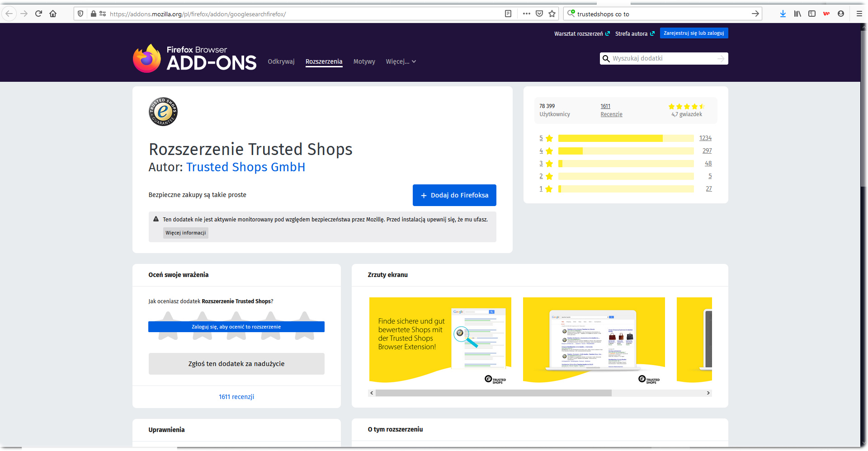Filter reviews by 2 stars row

[x=625, y=176]
